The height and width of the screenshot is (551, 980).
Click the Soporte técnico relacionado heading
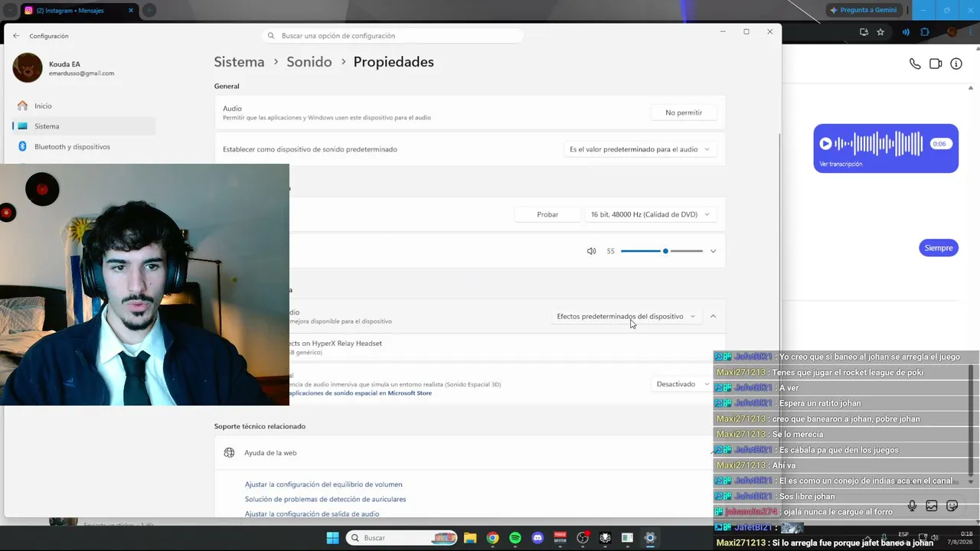pos(260,426)
